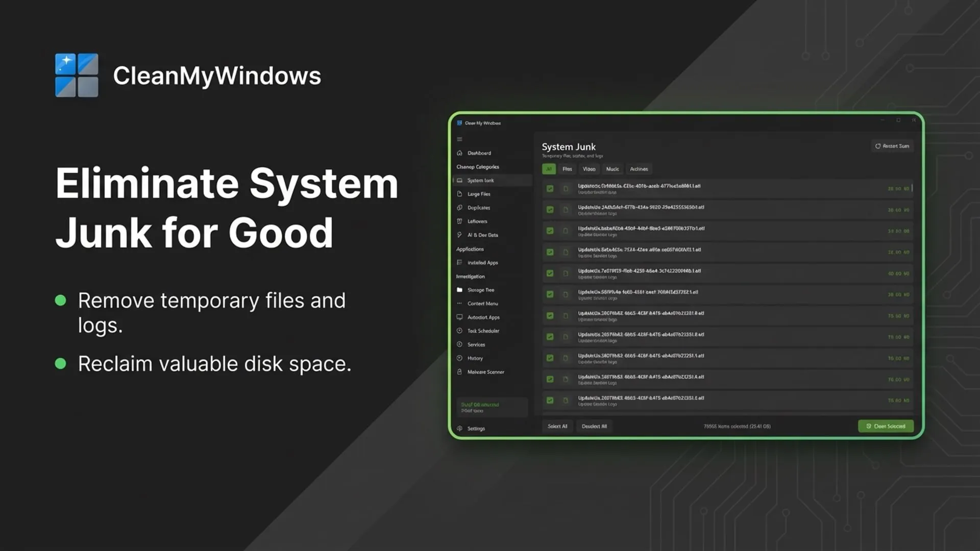Click the app icon in the window title bar
Screen dimensions: 980x551
459,123
